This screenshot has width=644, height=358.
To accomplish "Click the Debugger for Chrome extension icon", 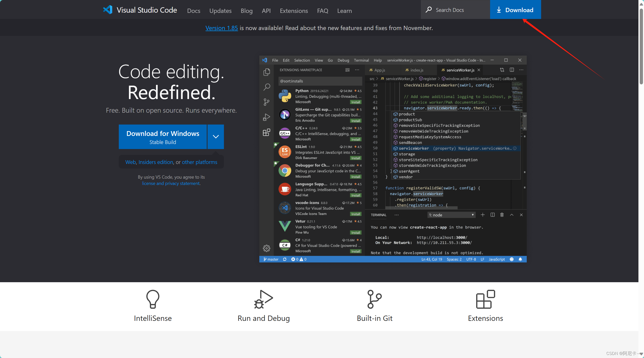I will click(285, 171).
